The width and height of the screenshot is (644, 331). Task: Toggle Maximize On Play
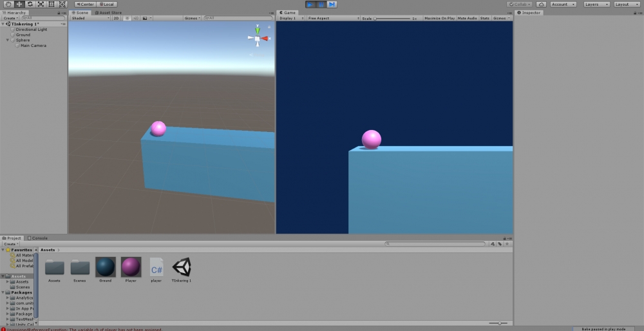click(439, 18)
